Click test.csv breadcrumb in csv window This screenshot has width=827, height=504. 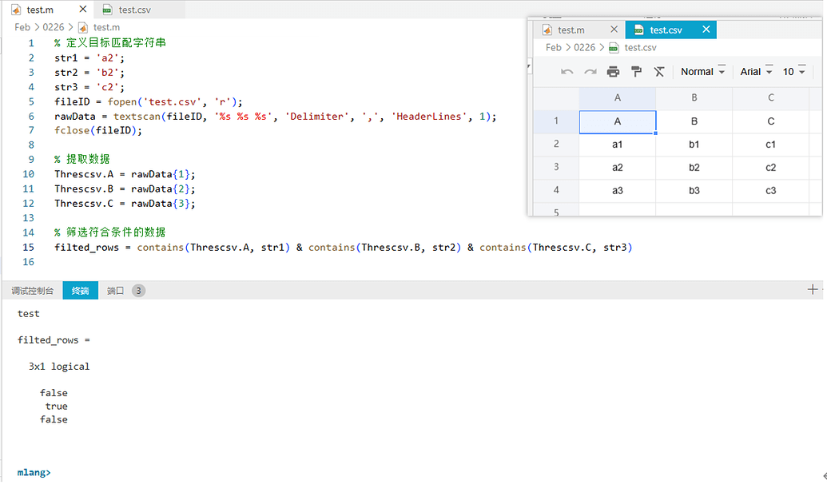click(640, 47)
